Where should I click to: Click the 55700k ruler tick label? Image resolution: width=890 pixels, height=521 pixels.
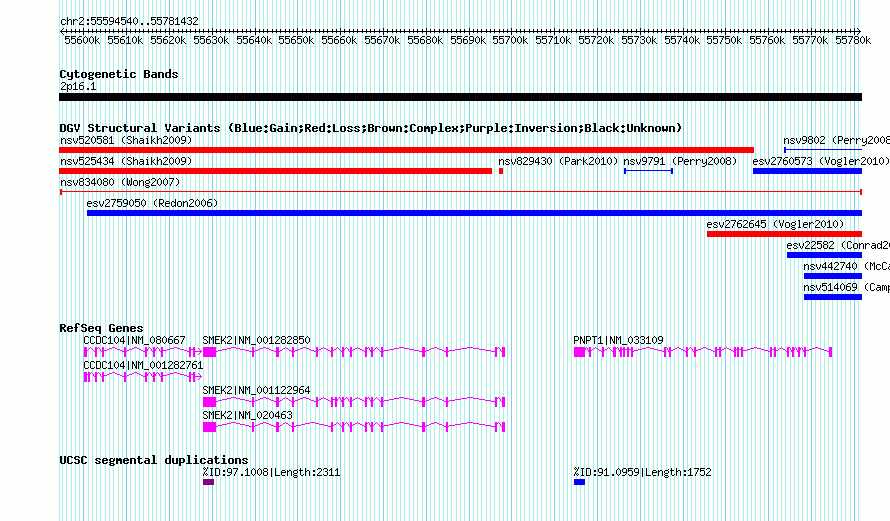click(510, 40)
